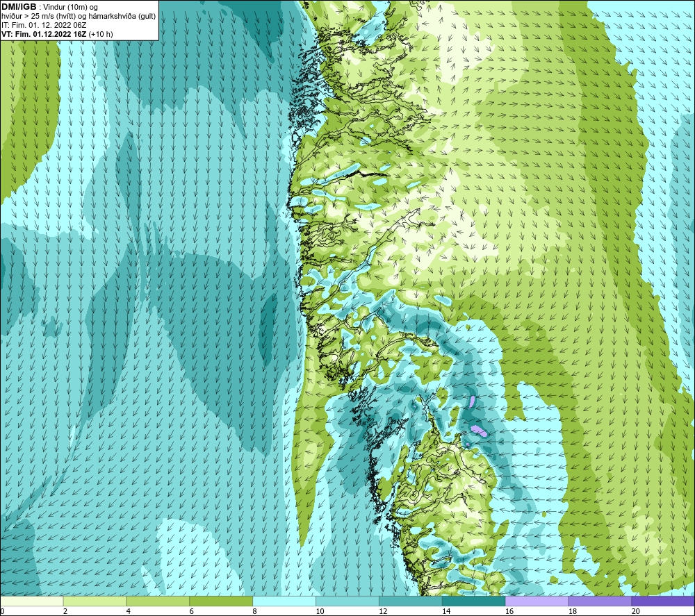Click the "12" scale label

383,612
